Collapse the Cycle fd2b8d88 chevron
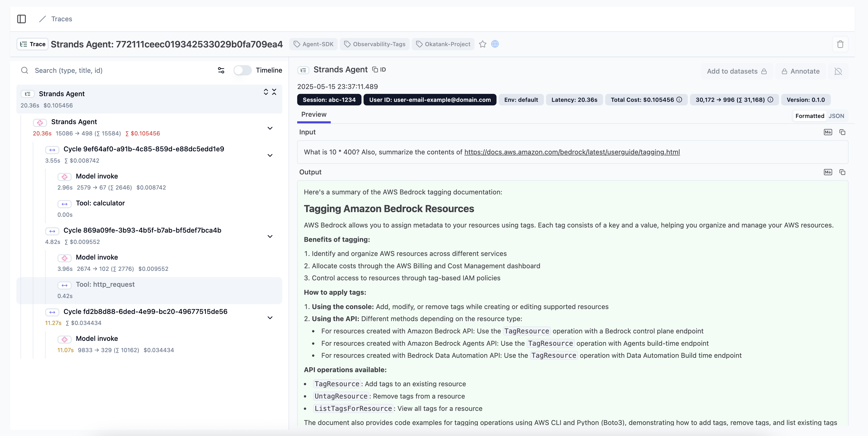 (x=270, y=318)
